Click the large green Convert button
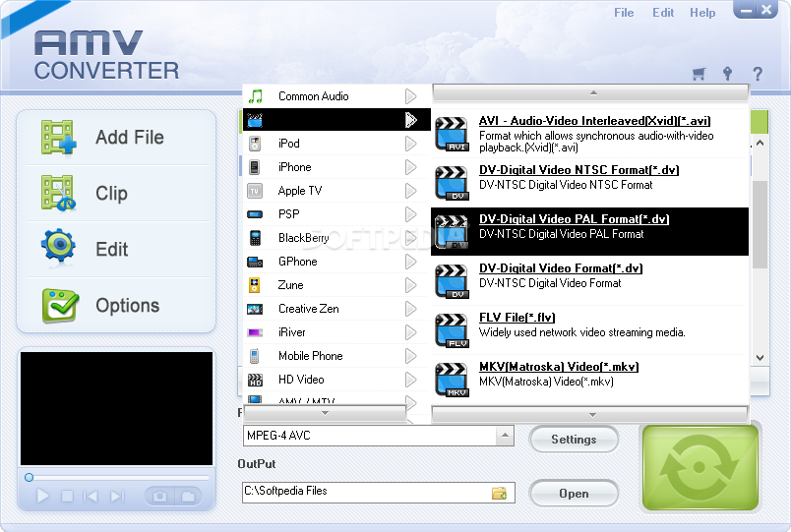This screenshot has width=791, height=532. click(700, 467)
